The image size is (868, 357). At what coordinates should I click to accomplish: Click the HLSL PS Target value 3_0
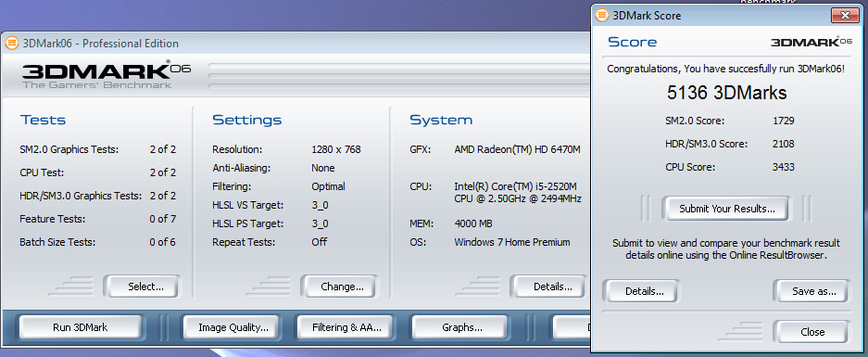coord(320,223)
